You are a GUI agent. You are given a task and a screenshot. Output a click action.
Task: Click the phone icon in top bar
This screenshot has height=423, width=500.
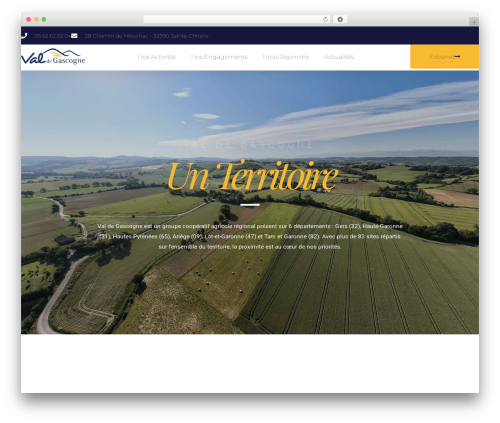(24, 36)
